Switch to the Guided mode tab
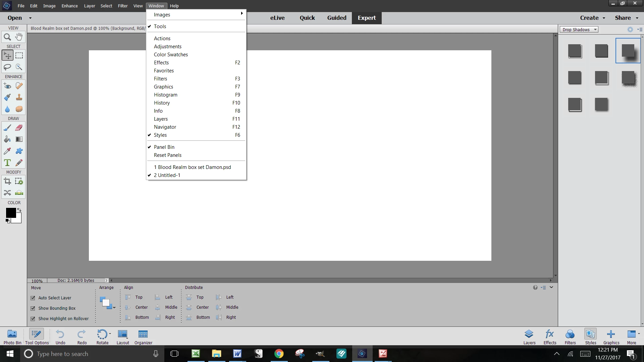 click(336, 18)
